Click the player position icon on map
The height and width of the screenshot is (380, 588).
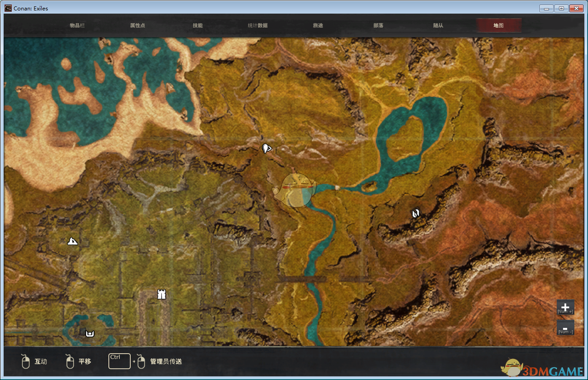[x=294, y=190]
